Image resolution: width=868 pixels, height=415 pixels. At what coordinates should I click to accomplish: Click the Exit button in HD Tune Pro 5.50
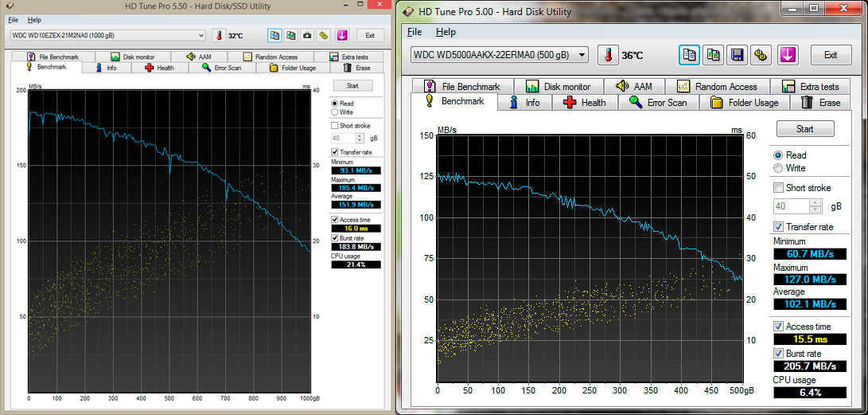pos(370,35)
